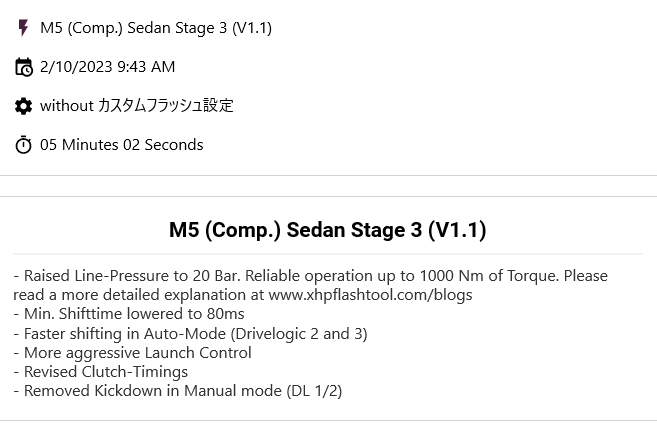Select the top M5 Sedan Stage 3 label
The height and width of the screenshot is (438, 657).
point(156,28)
